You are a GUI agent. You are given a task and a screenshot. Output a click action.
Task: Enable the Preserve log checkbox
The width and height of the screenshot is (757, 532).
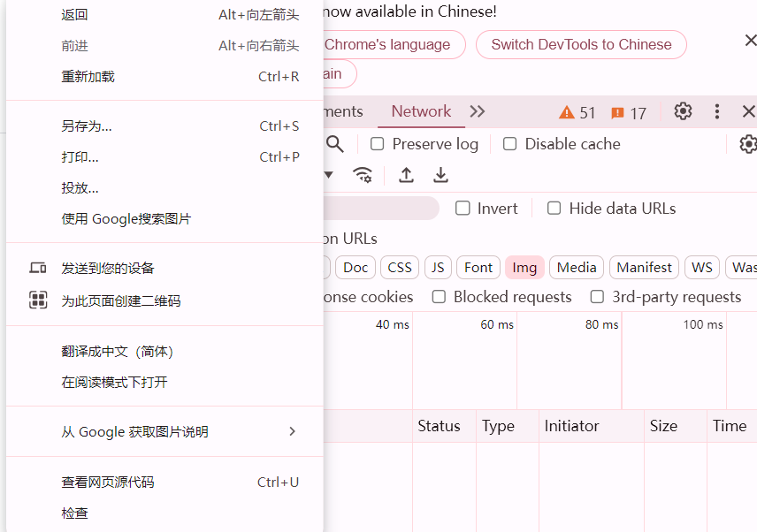tap(378, 144)
